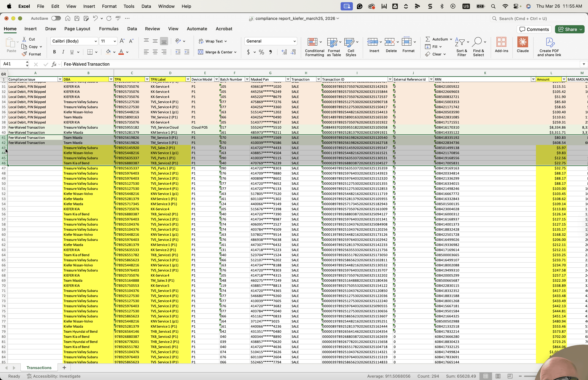This screenshot has width=588, height=380.
Task: Open Conditional Formatting
Action: pyautogui.click(x=315, y=47)
